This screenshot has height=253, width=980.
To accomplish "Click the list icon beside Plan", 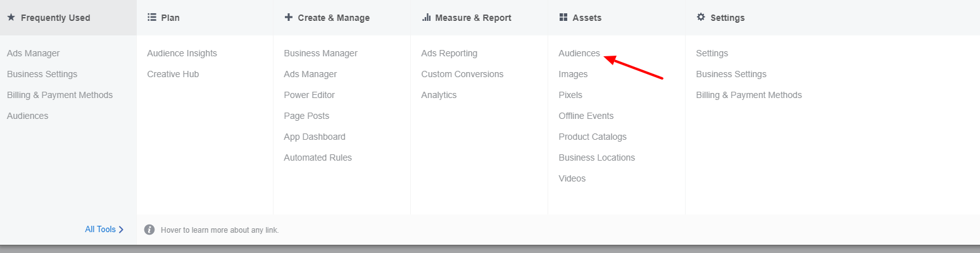I will click(x=152, y=18).
